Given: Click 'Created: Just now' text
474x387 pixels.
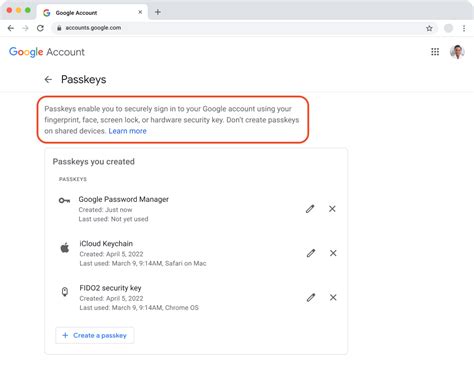Looking at the screenshot, I should (x=105, y=210).
